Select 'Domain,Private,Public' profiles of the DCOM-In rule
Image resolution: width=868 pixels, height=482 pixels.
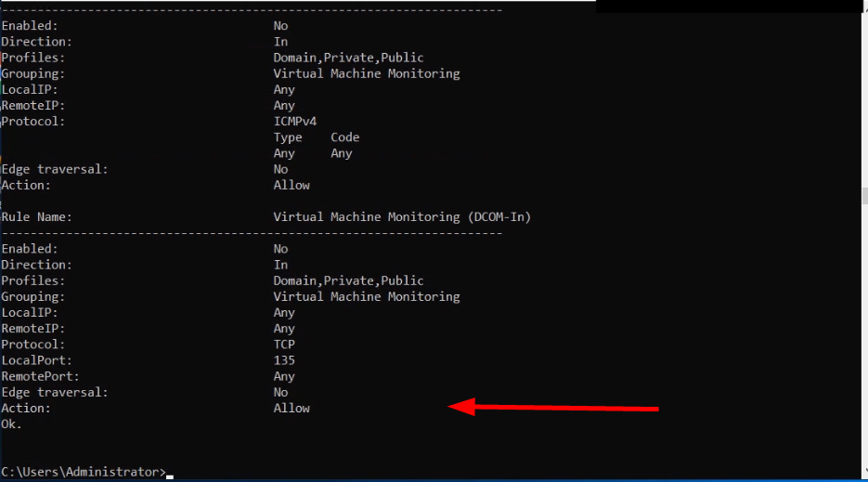click(x=349, y=280)
